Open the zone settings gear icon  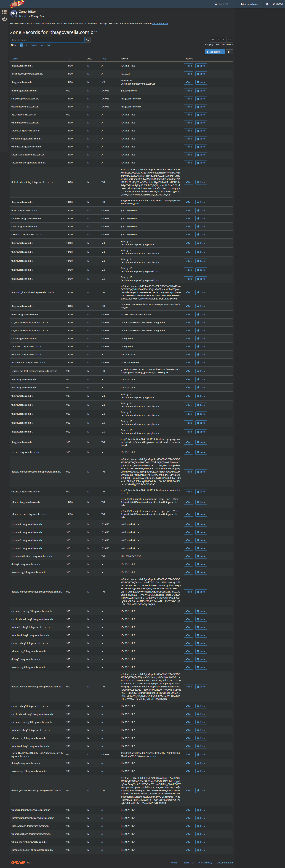228,52
